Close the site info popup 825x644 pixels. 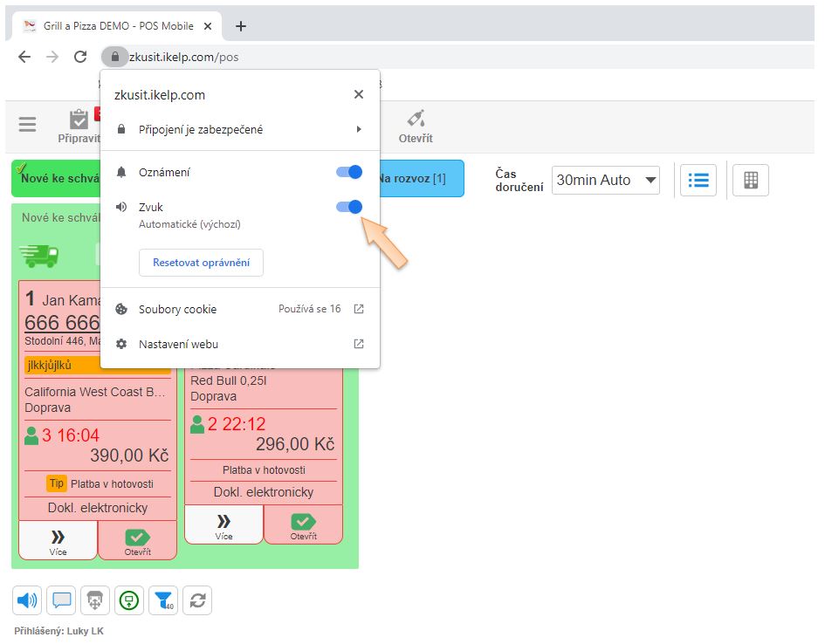tap(359, 94)
